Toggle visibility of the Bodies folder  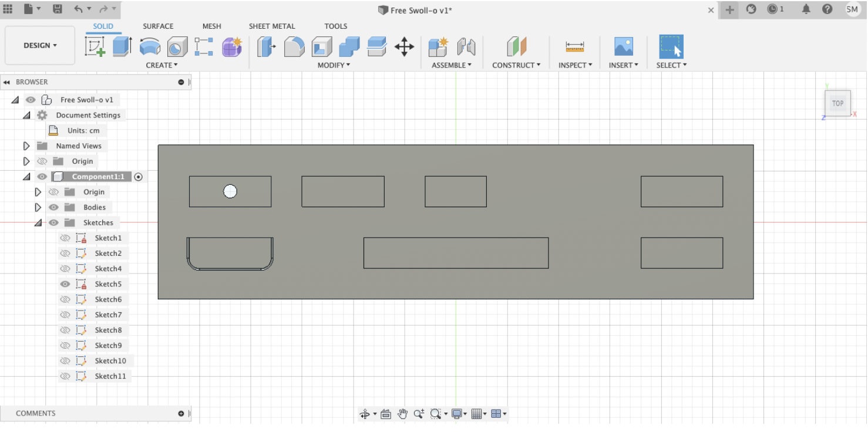pyautogui.click(x=53, y=207)
